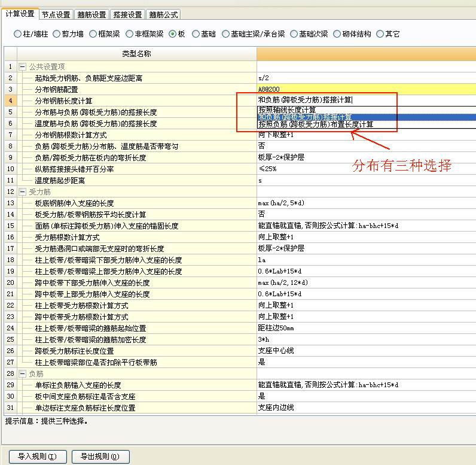
Task: Collapse the 受力筋 group
Action: pos(22,192)
